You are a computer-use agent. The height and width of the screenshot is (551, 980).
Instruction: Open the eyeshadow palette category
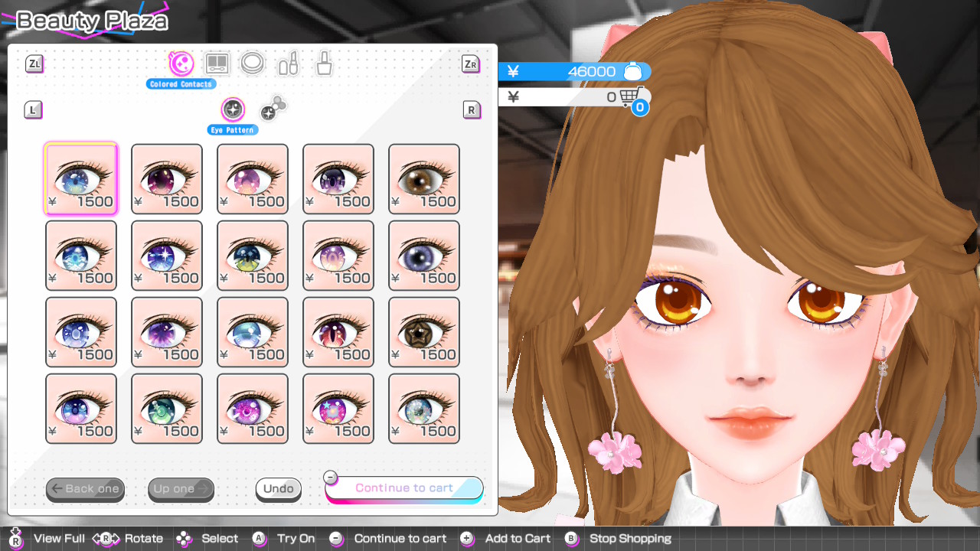(x=217, y=64)
